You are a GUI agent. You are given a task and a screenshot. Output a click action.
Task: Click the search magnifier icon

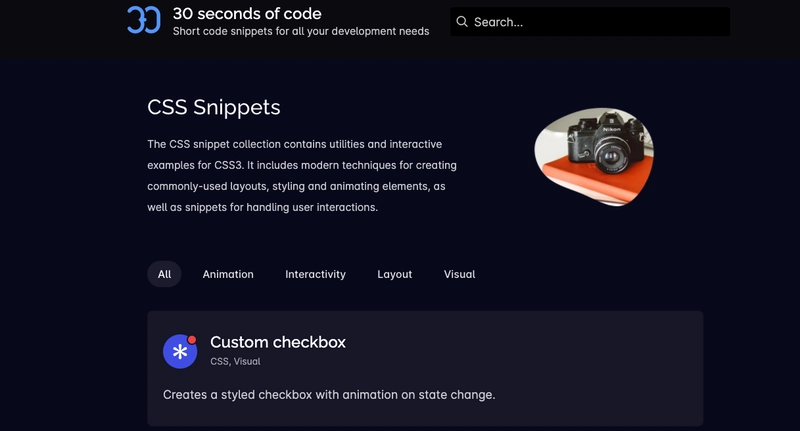coord(462,21)
